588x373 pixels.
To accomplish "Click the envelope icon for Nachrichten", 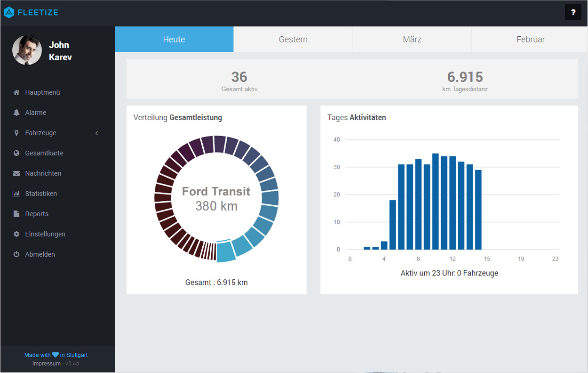I will [16, 173].
